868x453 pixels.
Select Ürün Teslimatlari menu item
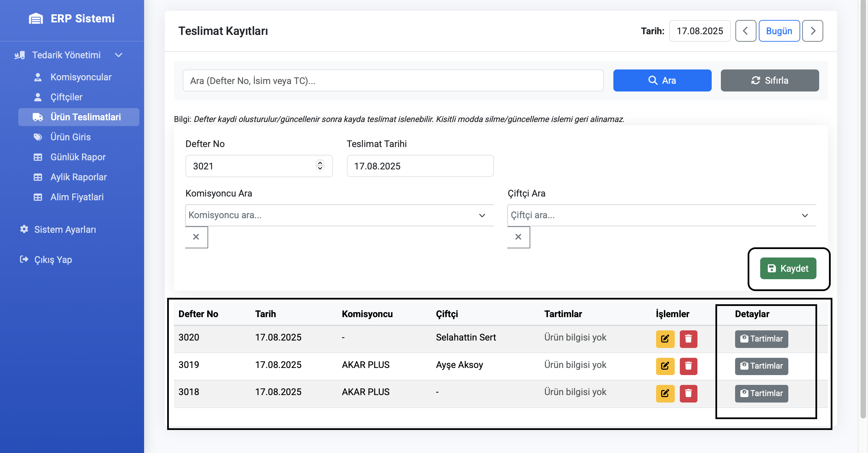click(x=79, y=117)
